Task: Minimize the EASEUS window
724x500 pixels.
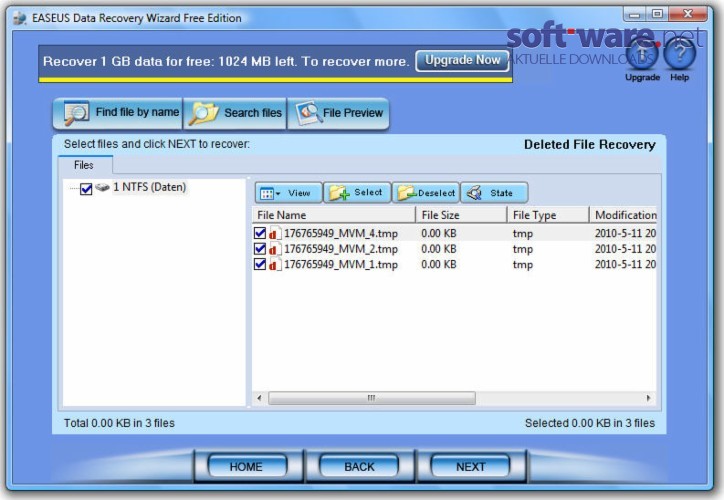Action: pos(635,14)
